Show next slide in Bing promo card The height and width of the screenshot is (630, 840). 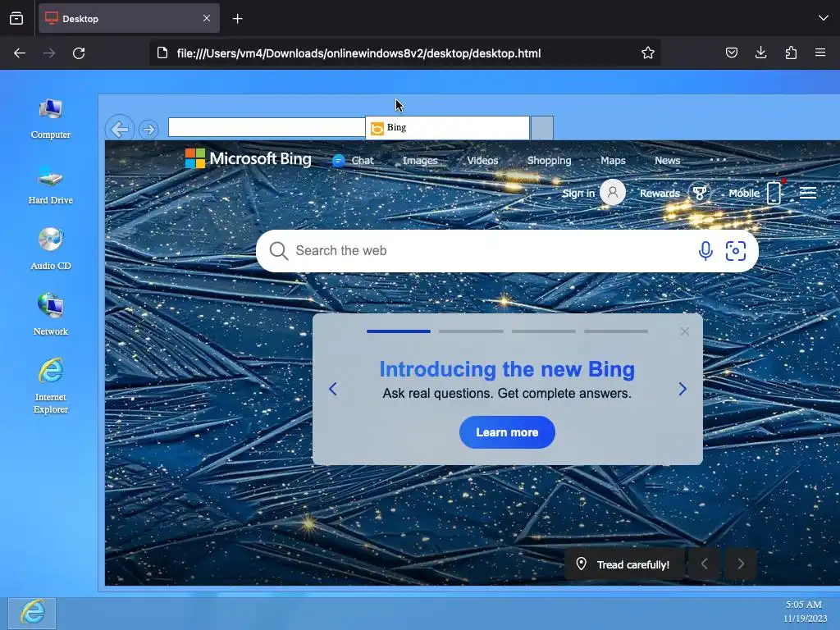[682, 389]
